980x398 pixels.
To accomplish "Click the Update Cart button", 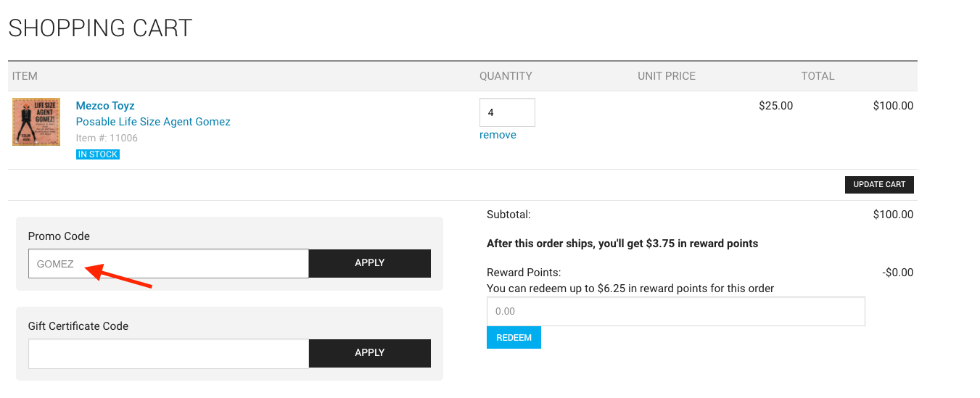I will coord(879,185).
